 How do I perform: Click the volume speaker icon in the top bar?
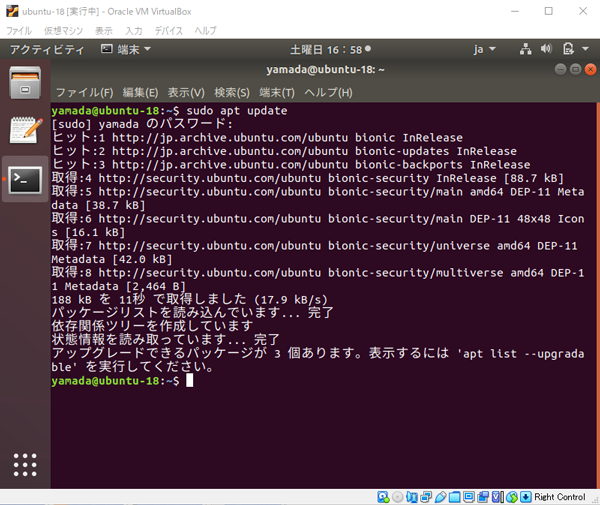(546, 49)
